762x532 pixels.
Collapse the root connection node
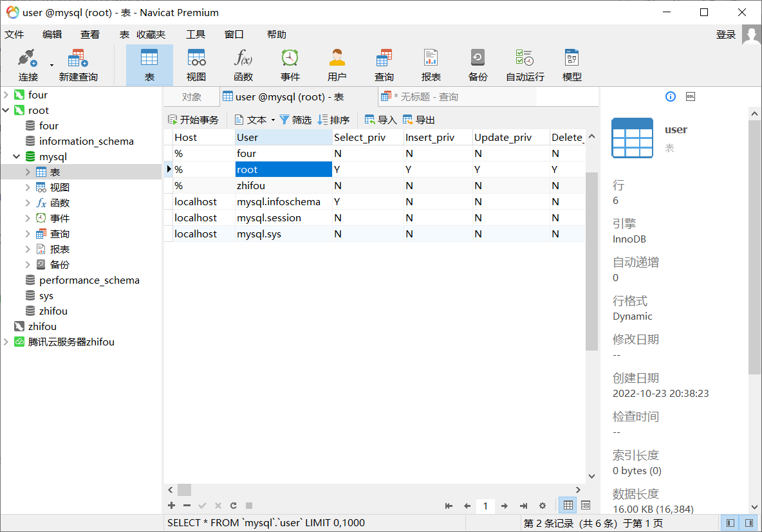click(x=6, y=110)
